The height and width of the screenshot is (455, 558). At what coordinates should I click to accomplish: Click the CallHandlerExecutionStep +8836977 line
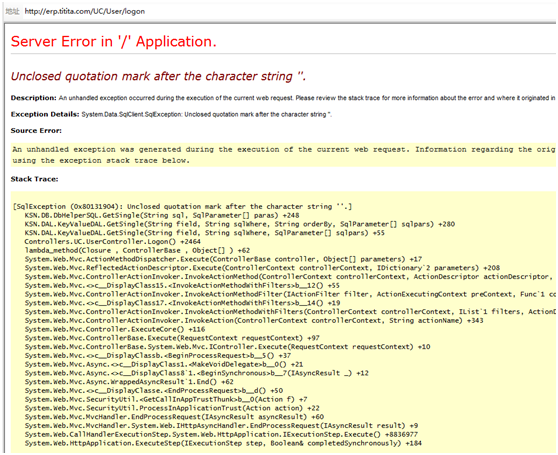[x=221, y=434]
